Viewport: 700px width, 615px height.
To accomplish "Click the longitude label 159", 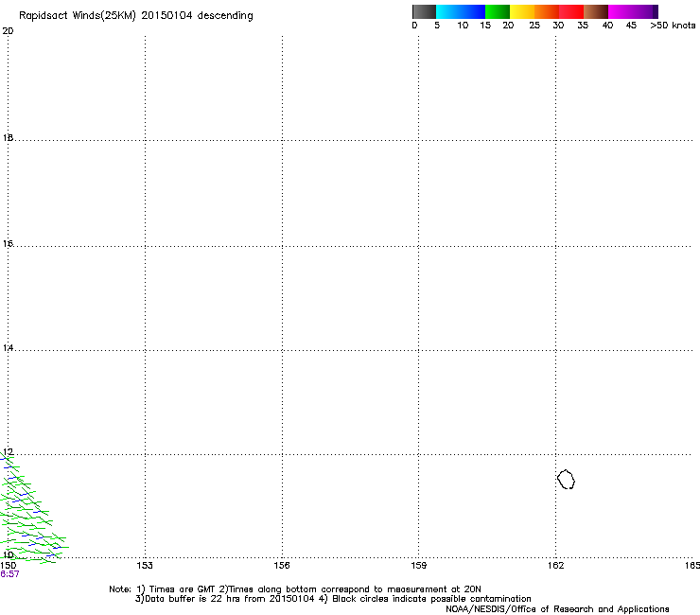I will click(x=418, y=566).
